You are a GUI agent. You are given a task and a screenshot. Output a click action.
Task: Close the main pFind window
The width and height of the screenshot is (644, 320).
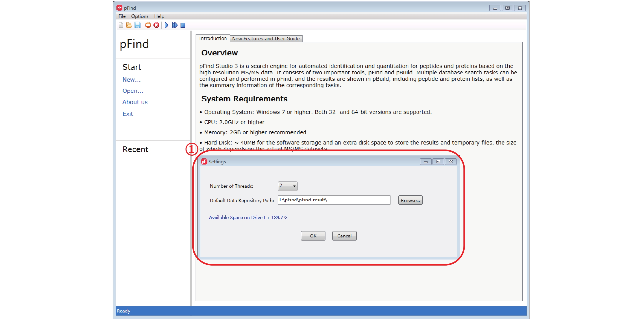point(520,8)
